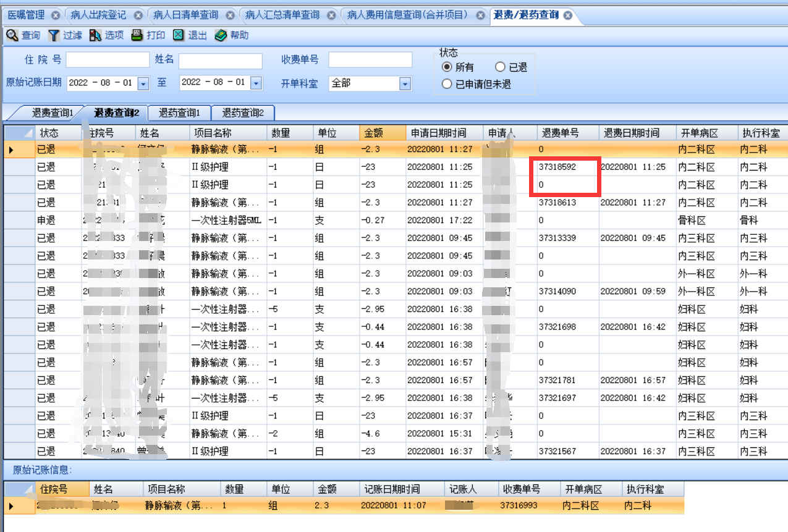Switch to the 病人日清单查询 tab

click(185, 15)
